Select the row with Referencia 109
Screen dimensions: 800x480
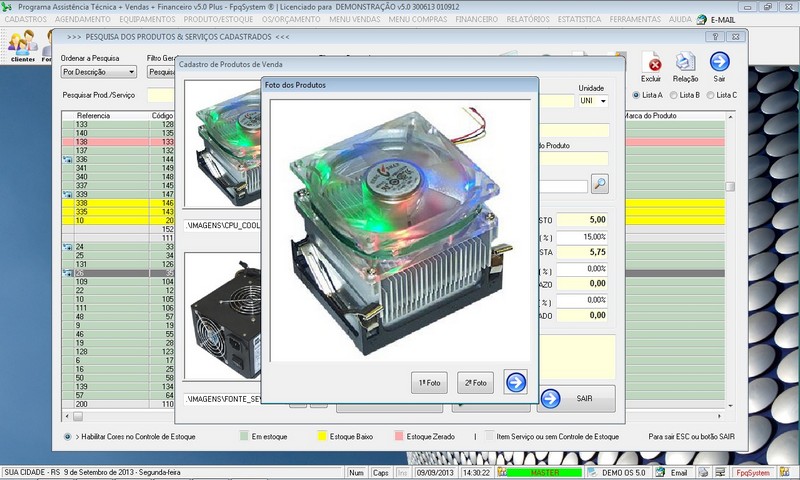point(118,282)
